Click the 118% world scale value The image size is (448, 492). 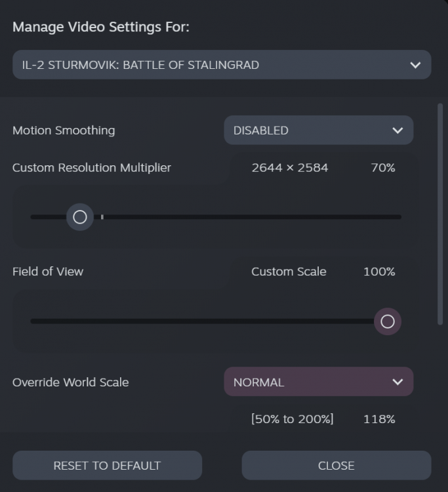[379, 419]
